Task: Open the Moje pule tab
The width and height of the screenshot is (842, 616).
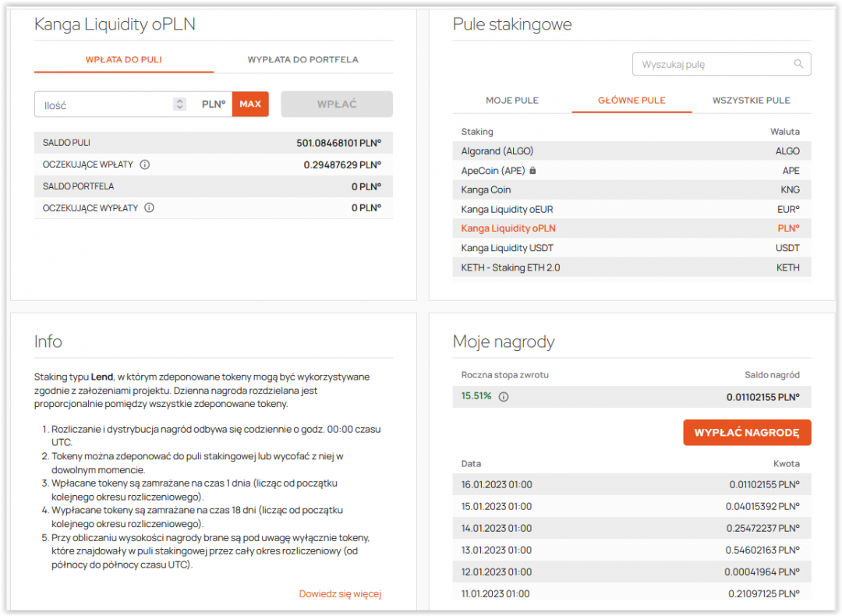Action: click(512, 101)
